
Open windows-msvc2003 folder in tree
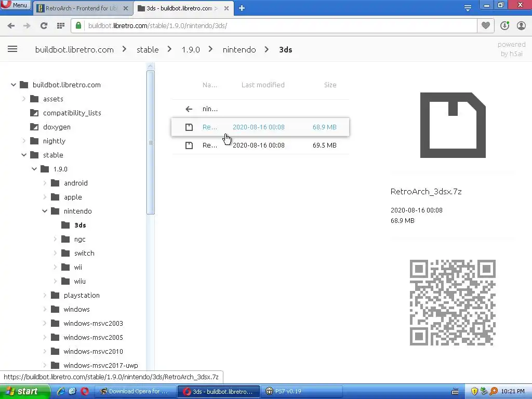(x=93, y=323)
